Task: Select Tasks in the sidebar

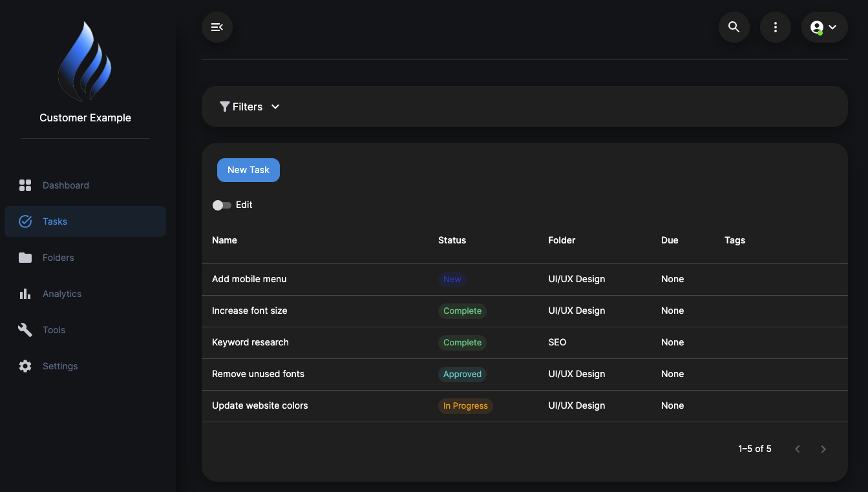Action: tap(85, 221)
